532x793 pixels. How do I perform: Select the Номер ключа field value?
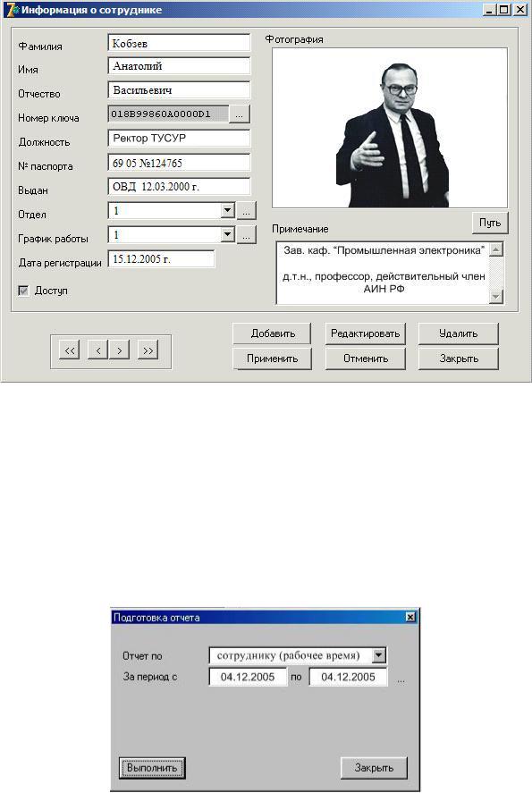point(168,114)
